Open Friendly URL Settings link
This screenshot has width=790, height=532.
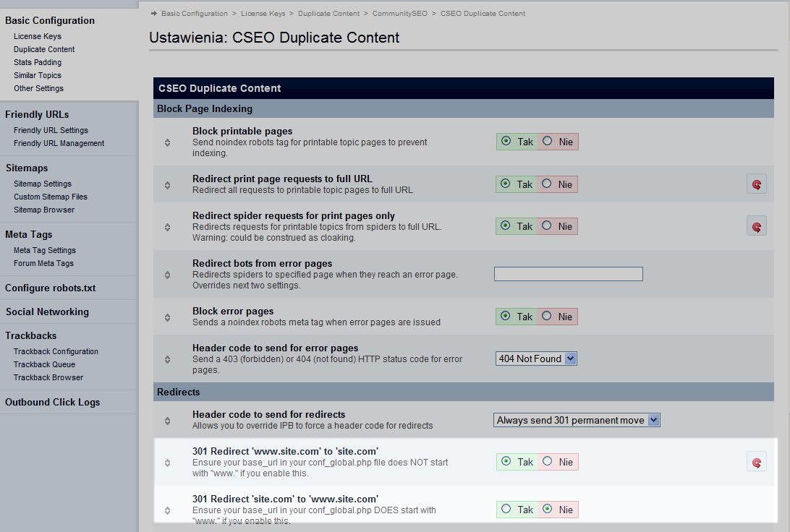pyautogui.click(x=51, y=130)
